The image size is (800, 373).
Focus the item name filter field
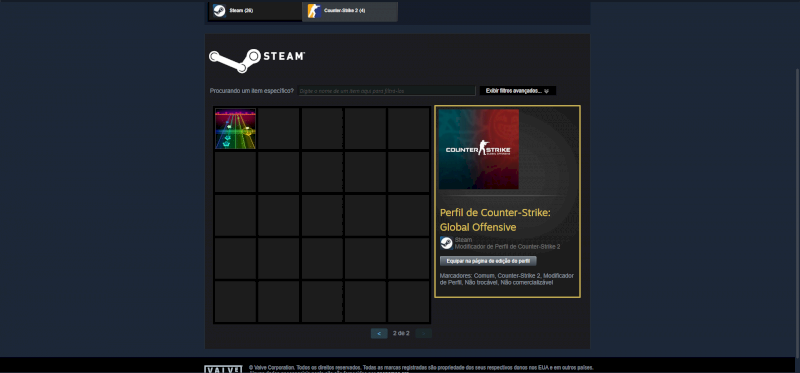[387, 91]
